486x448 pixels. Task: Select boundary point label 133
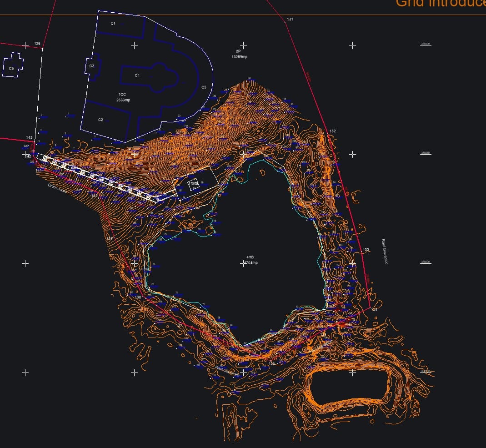pyautogui.click(x=366, y=250)
